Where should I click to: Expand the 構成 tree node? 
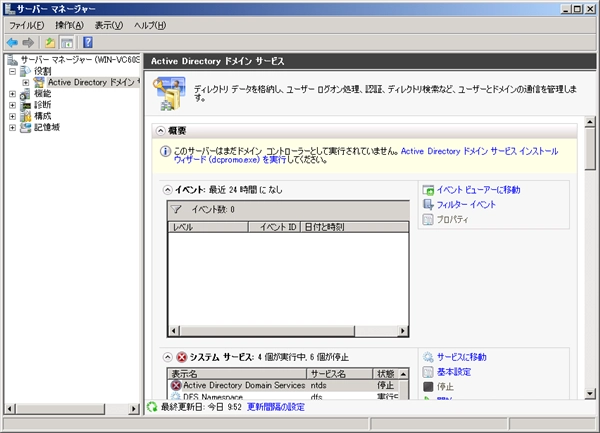12,116
